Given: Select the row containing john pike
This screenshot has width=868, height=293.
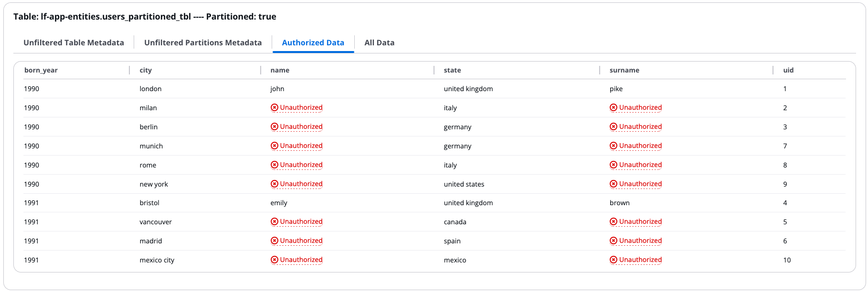Looking at the screenshot, I should tap(430, 89).
